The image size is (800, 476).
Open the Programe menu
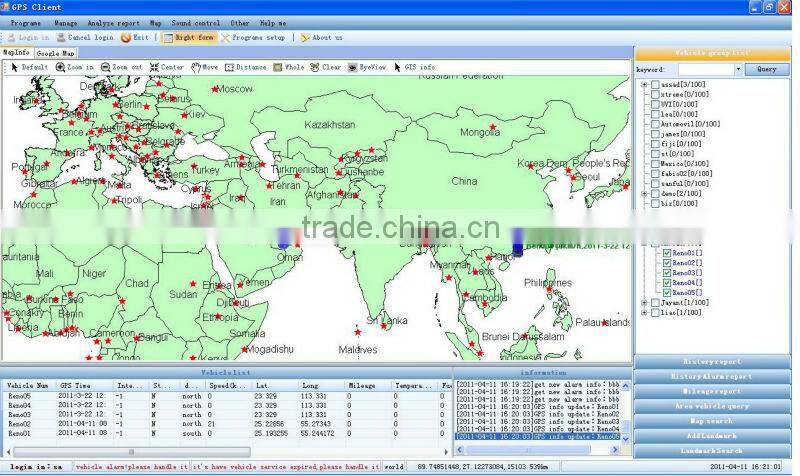coord(26,23)
